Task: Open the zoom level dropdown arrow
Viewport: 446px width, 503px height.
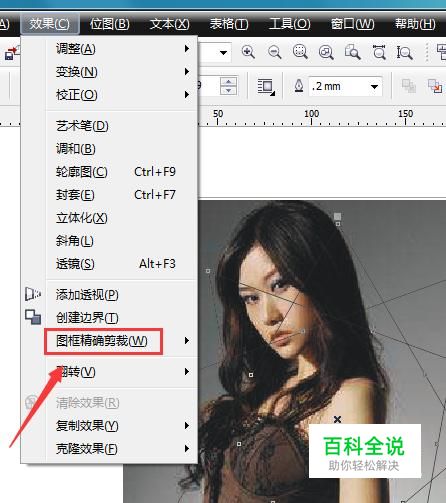Action: [x=223, y=53]
